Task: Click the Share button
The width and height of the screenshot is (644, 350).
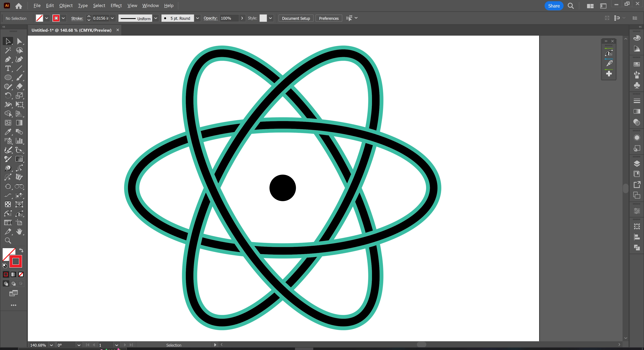Action: click(553, 6)
